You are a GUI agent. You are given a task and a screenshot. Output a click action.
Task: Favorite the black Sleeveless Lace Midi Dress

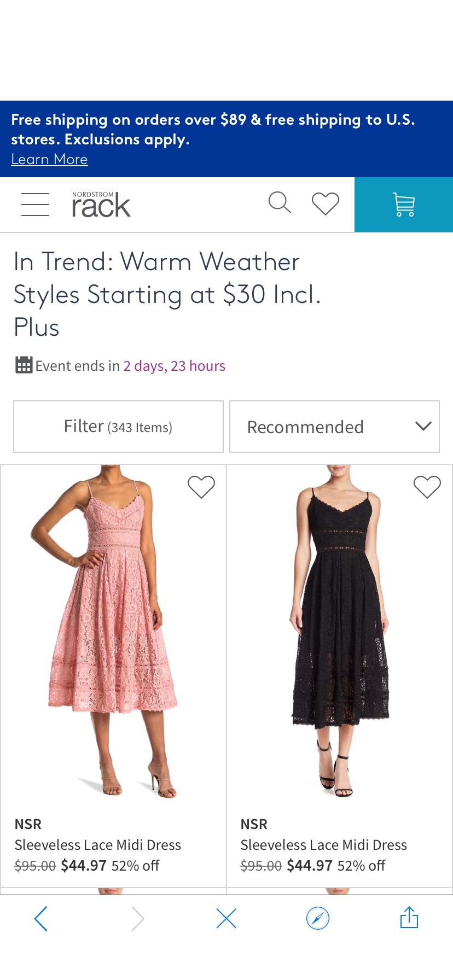427,486
